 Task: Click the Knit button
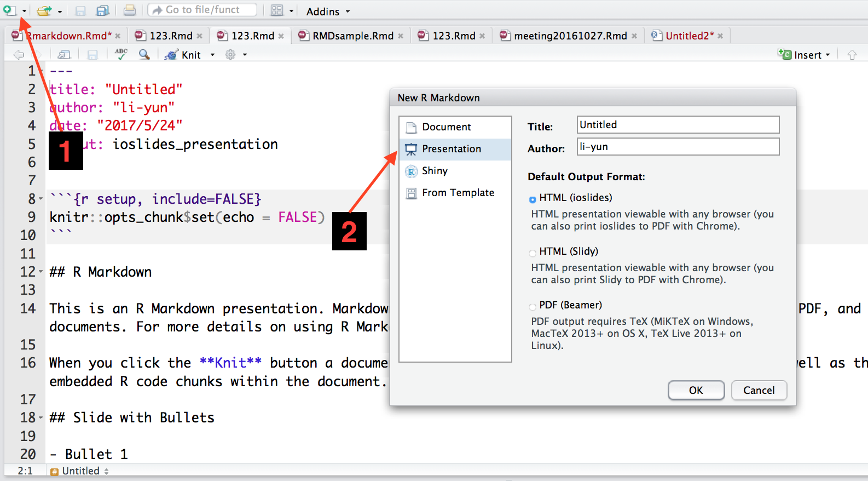[183, 55]
